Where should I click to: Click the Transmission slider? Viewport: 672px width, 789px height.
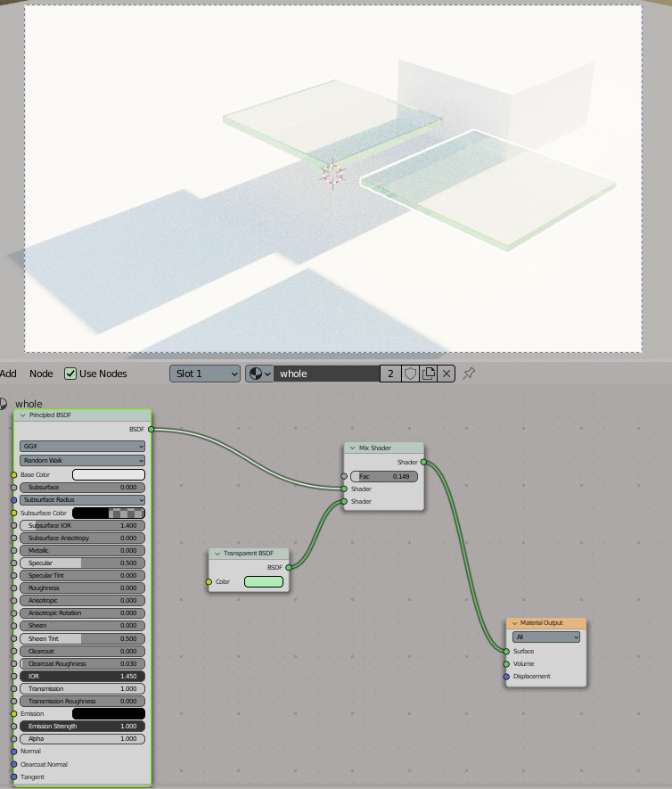click(83, 689)
